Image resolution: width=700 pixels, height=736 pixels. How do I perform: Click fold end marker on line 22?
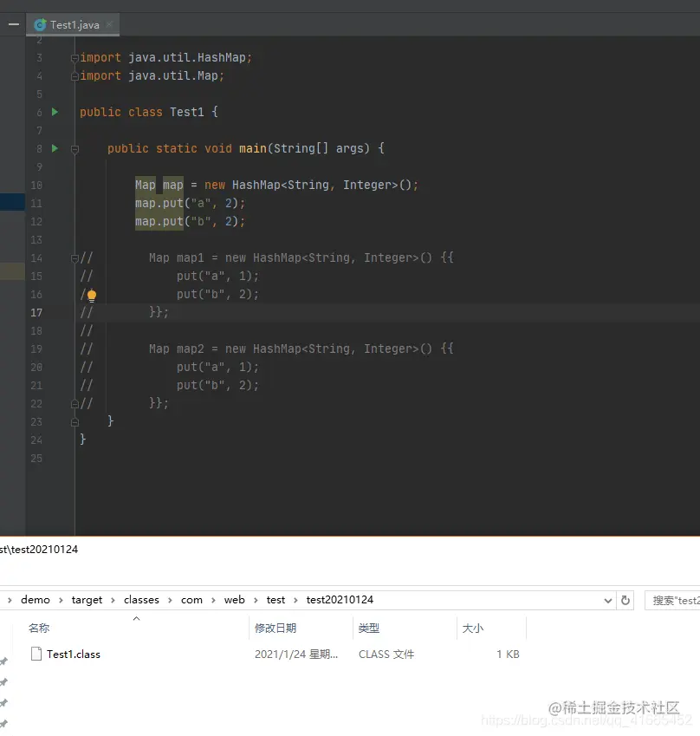click(x=75, y=404)
